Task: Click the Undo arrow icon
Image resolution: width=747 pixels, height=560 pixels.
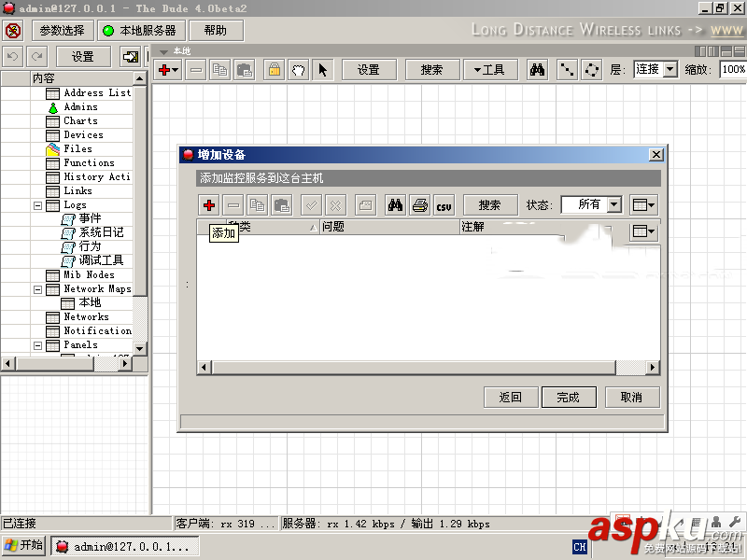Action: pos(13,57)
